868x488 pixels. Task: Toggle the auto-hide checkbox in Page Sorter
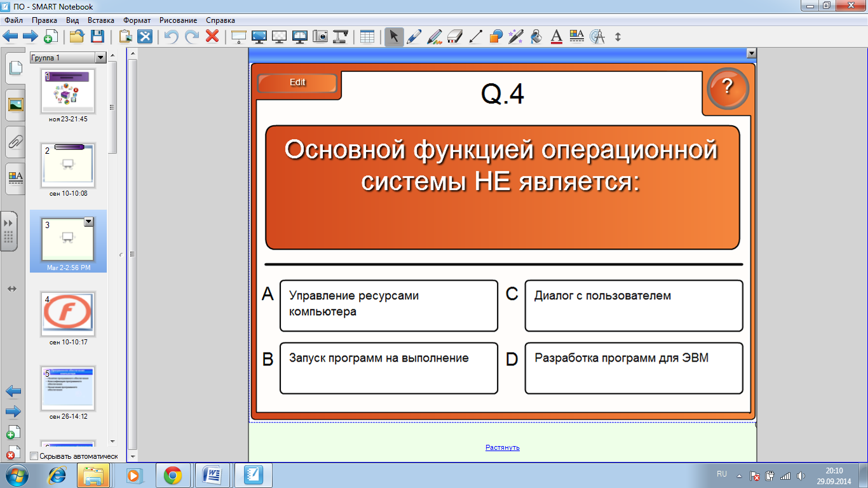click(x=34, y=456)
